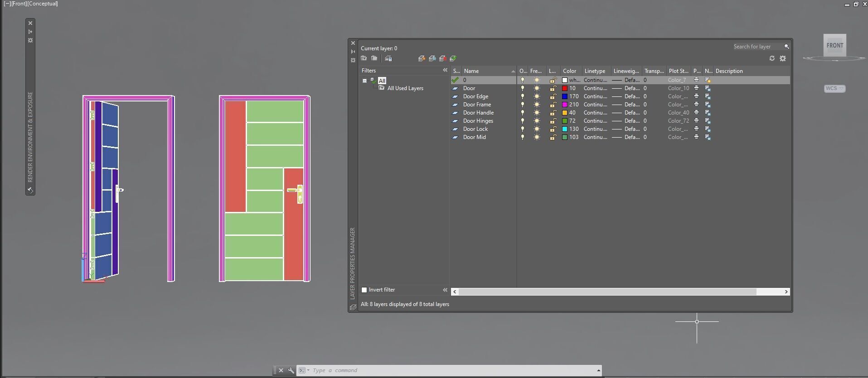Click new VP freeze icon for Door Edge
Image resolution: width=868 pixels, height=378 pixels.
tap(708, 96)
